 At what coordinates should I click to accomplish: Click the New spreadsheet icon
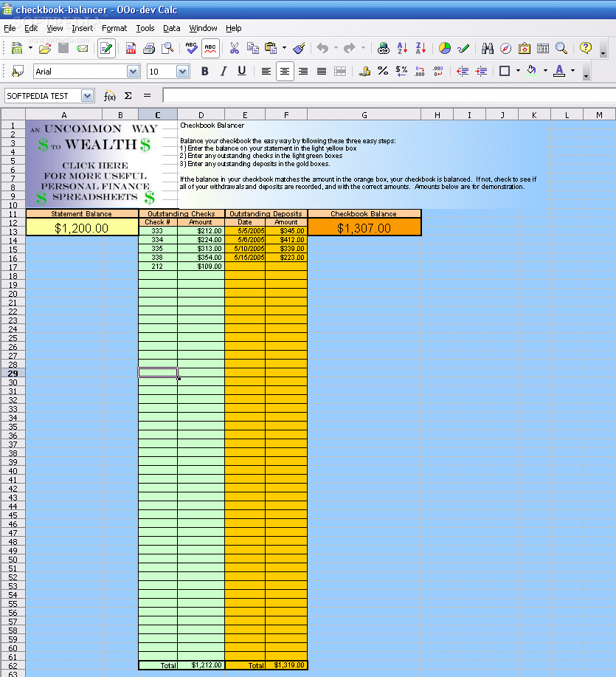pyautogui.click(x=16, y=48)
